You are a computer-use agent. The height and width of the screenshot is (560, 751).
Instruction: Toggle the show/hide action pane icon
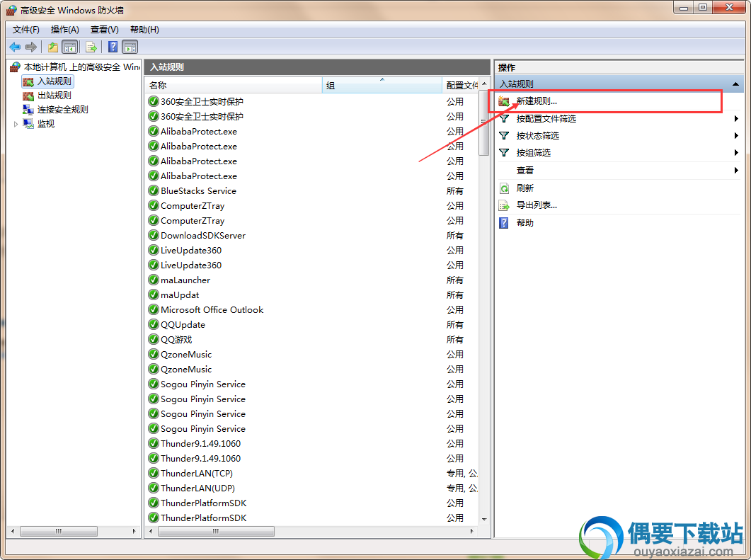(x=130, y=47)
